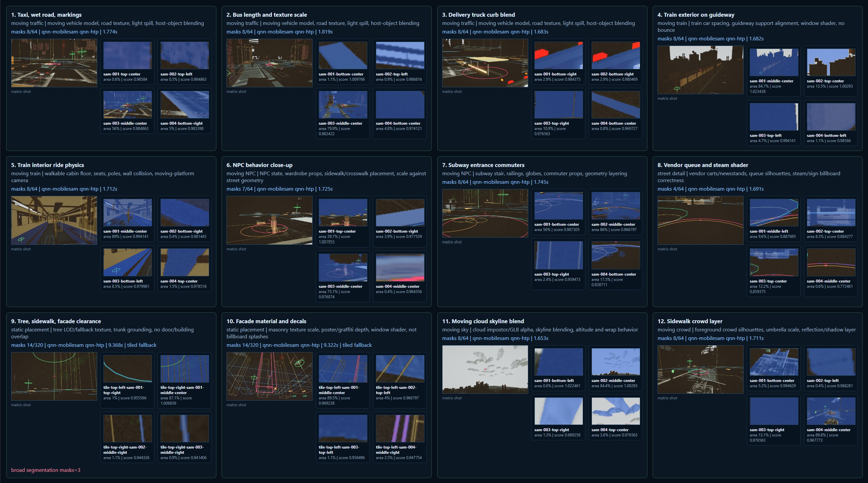Click the heading '1. Taxi, wet road, markings'
The image size is (868, 483).
point(46,15)
